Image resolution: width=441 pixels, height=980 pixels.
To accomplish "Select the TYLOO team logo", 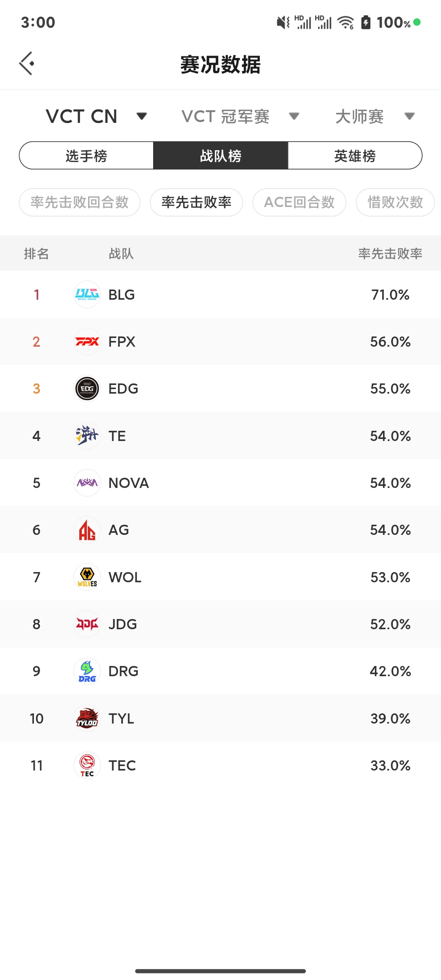I will (x=87, y=718).
